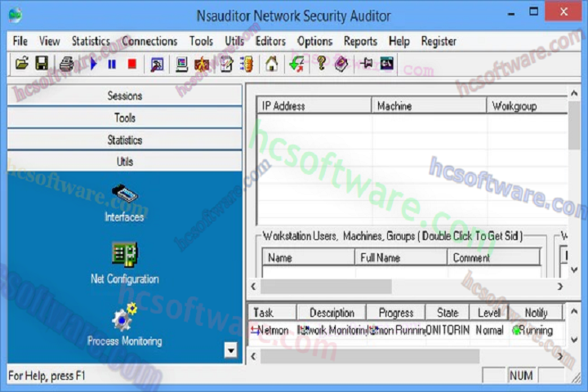Sort by IP Address column header

pyautogui.click(x=314, y=106)
